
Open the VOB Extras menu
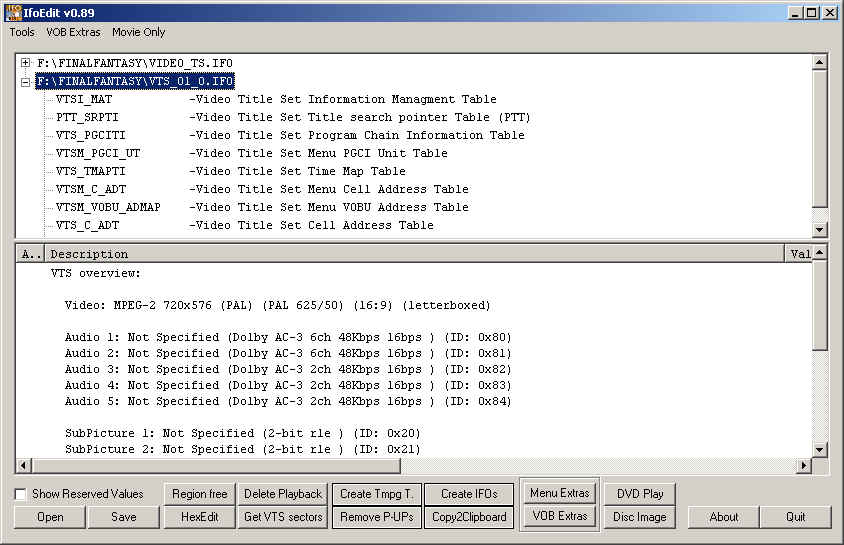pos(73,32)
